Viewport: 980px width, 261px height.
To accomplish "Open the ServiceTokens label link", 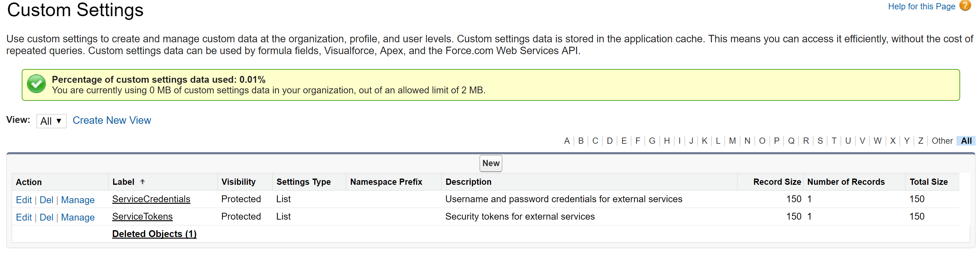I will tap(142, 217).
